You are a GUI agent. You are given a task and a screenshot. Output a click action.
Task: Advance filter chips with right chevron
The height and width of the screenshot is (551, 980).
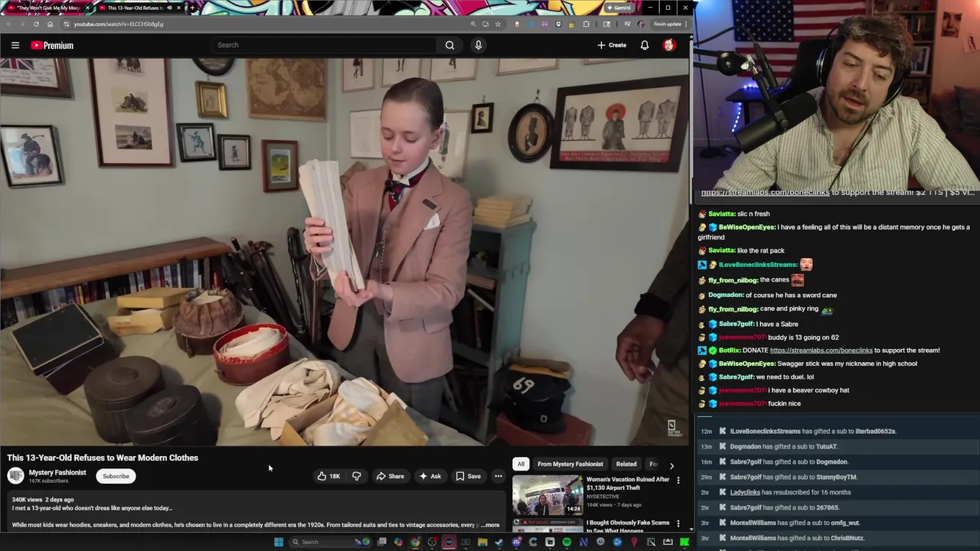click(671, 465)
